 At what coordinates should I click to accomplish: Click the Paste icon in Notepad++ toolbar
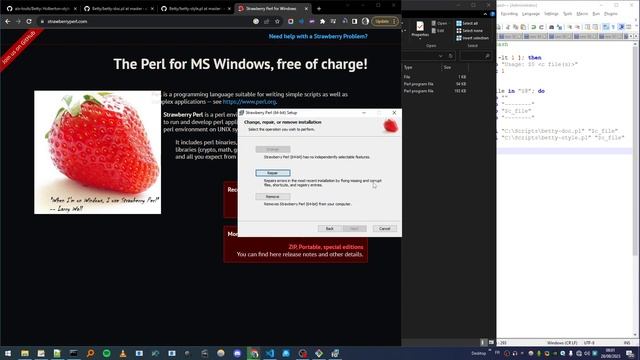[523, 27]
